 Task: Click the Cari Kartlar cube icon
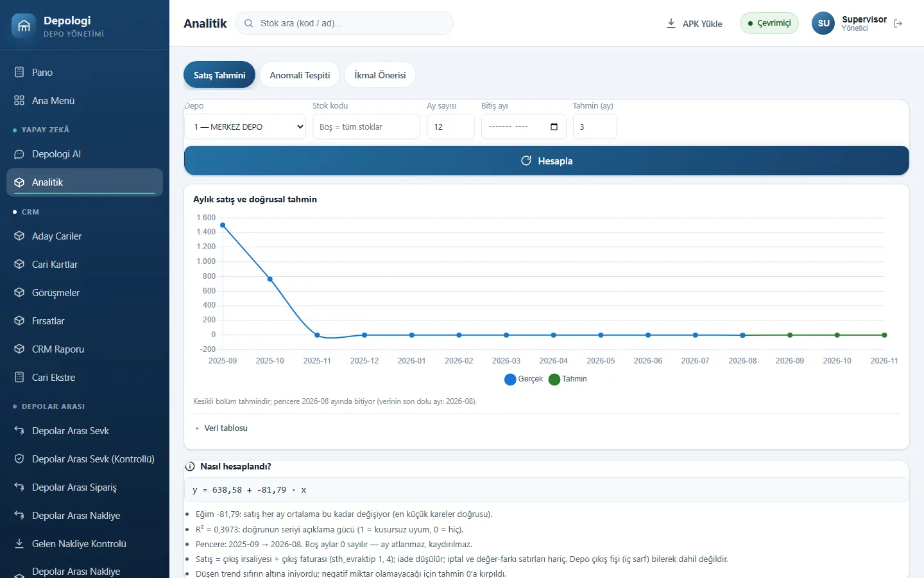pyautogui.click(x=19, y=265)
